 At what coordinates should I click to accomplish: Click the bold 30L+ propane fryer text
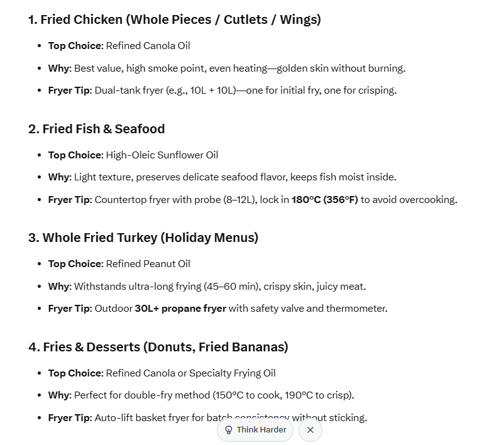(180, 309)
